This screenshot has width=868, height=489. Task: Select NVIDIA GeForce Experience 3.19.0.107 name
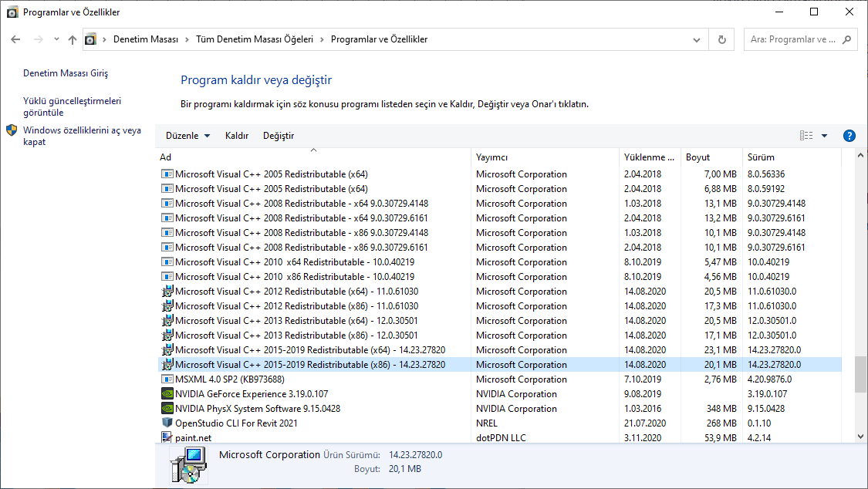tap(252, 394)
